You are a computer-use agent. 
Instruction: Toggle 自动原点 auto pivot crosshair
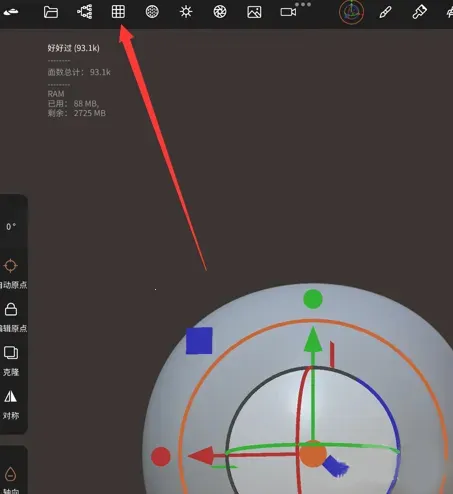pos(10,266)
